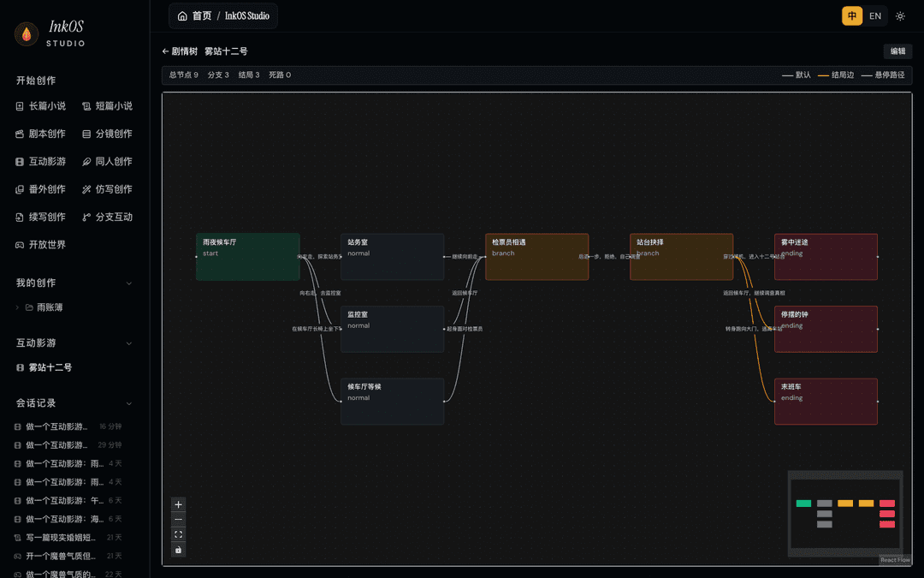Click the 分支互动 branch icon
This screenshot has width=924, height=578.
86,217
